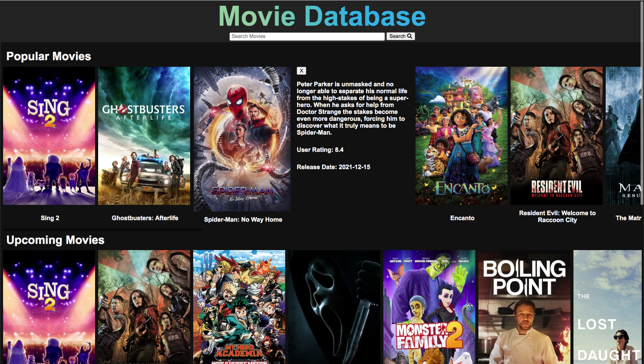Screen dimensions: 644x364
Task: Click the My Hero Academia poster
Action: (x=239, y=307)
